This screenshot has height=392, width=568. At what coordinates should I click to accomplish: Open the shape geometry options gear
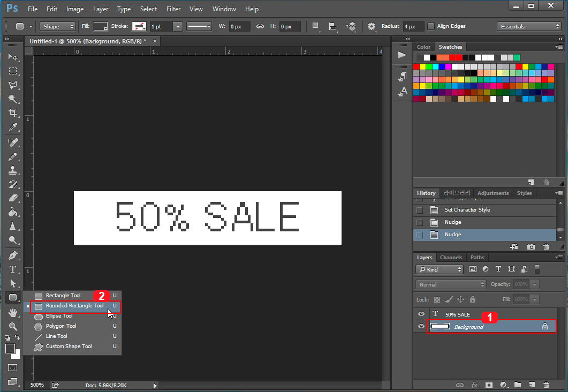(x=372, y=26)
